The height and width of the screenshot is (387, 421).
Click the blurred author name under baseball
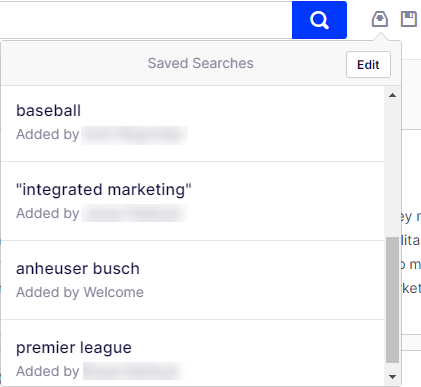click(x=134, y=135)
